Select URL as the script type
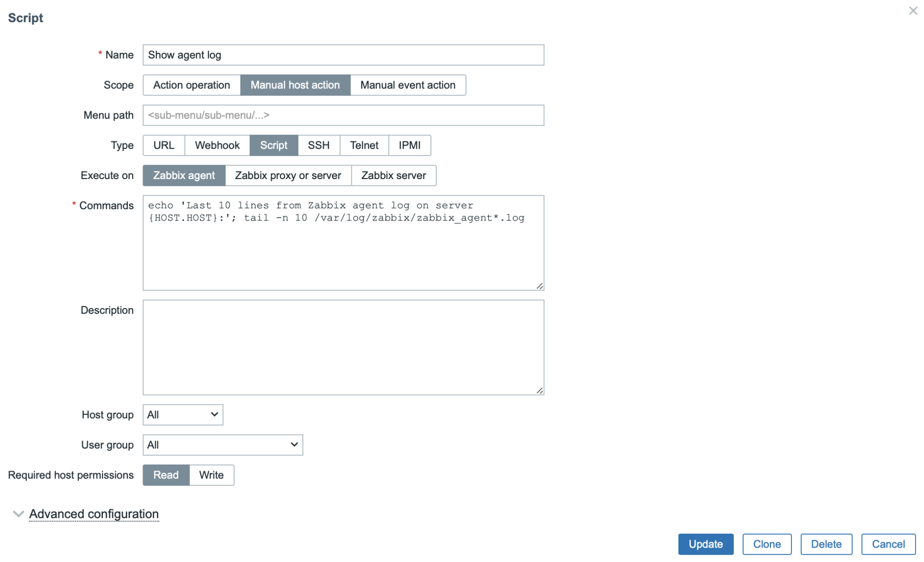This screenshot has height=562, width=924. tap(163, 145)
